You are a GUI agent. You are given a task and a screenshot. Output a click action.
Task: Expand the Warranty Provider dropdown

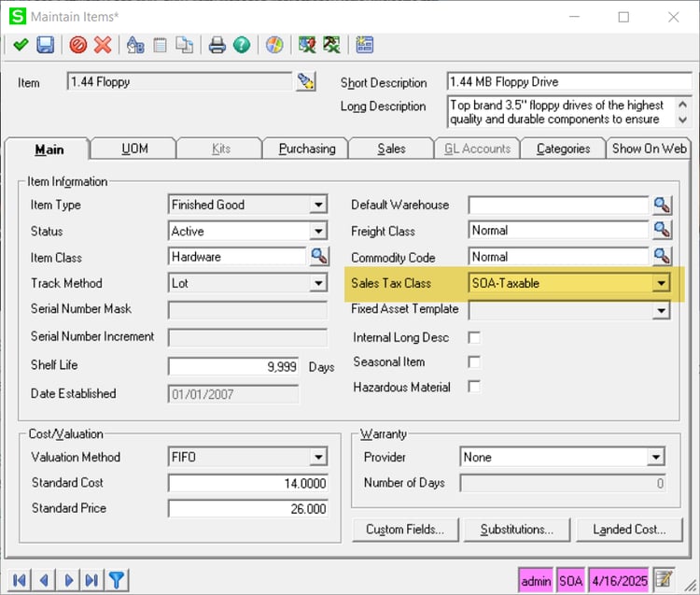(x=657, y=458)
